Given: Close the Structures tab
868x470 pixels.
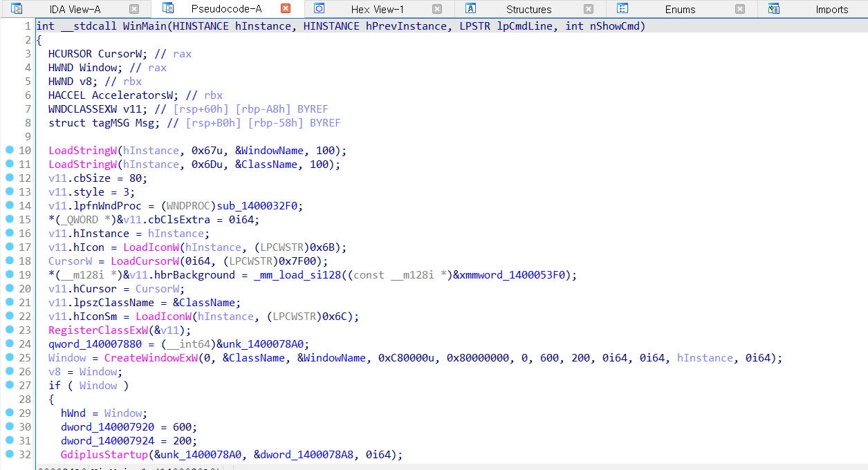Looking at the screenshot, I should click(589, 9).
